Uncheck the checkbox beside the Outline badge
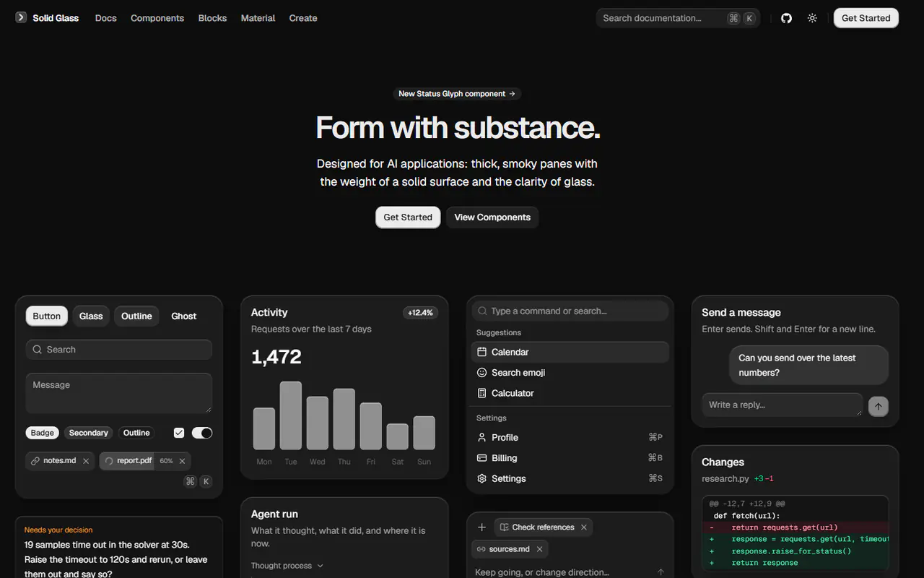Screen dimensions: 924x578 (x=179, y=433)
